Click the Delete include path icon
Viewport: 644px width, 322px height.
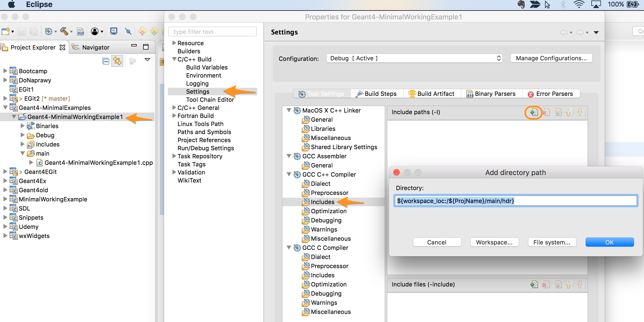(x=546, y=113)
